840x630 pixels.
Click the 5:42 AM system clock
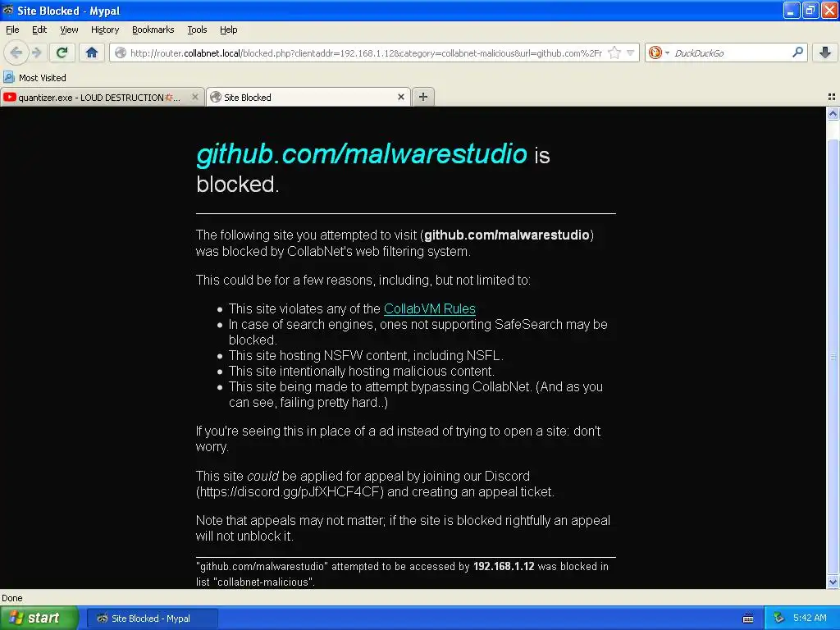[810, 618]
